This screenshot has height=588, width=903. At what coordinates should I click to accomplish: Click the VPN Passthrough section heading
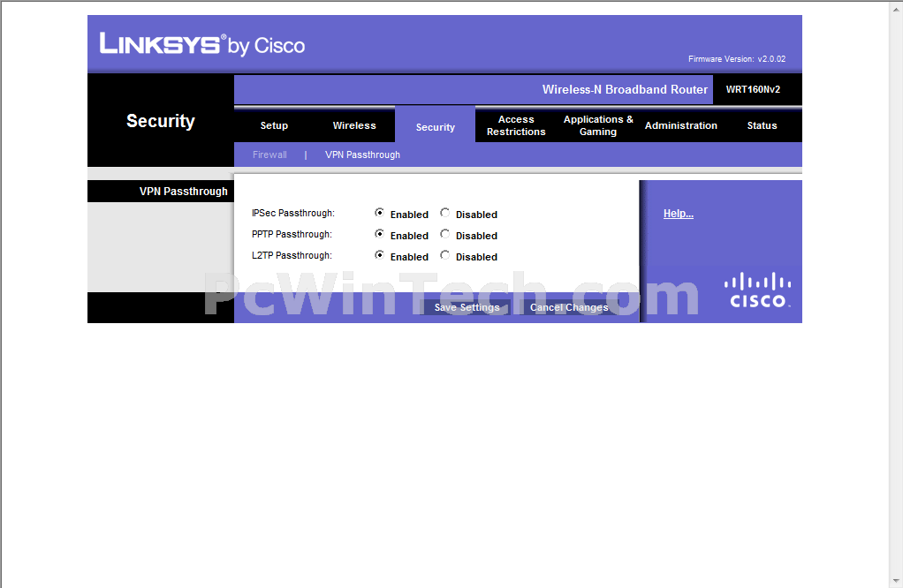[184, 191]
